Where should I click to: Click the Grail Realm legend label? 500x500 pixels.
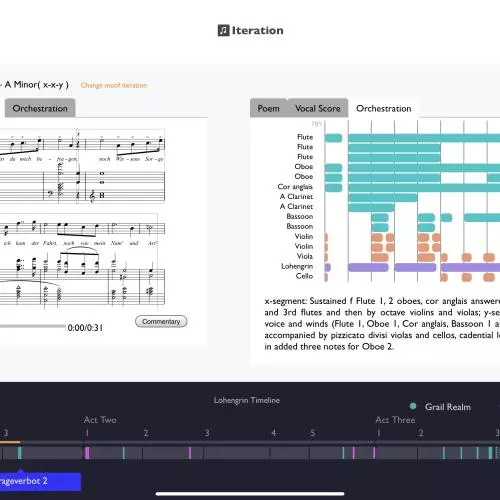click(448, 407)
